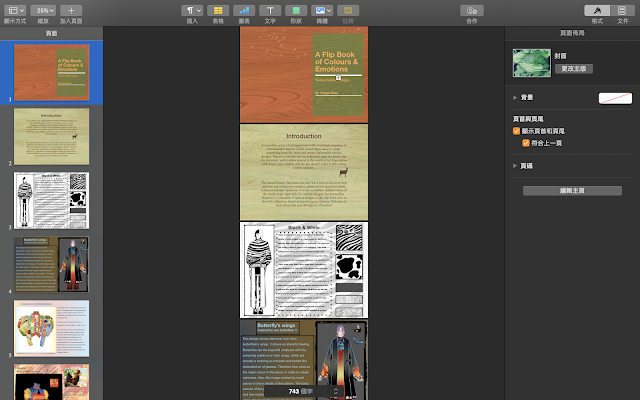Click the cow spot pattern image
The width and height of the screenshot is (640, 400).
pos(349,267)
